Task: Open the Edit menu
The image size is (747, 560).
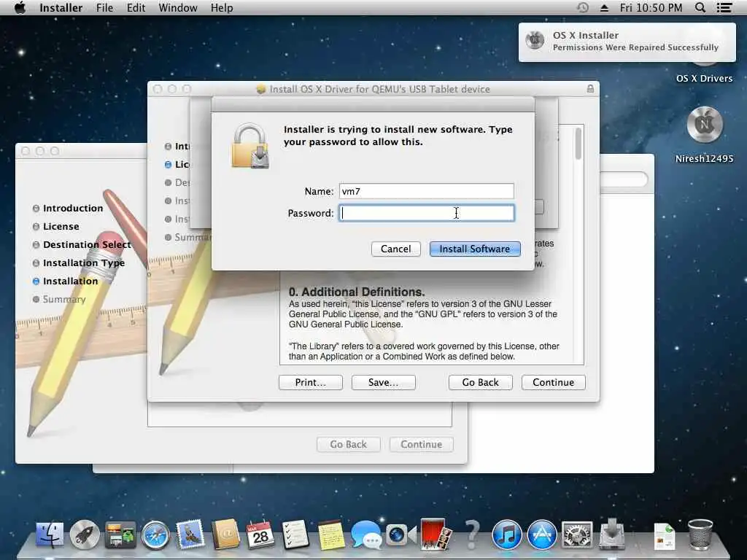Action: [x=136, y=7]
